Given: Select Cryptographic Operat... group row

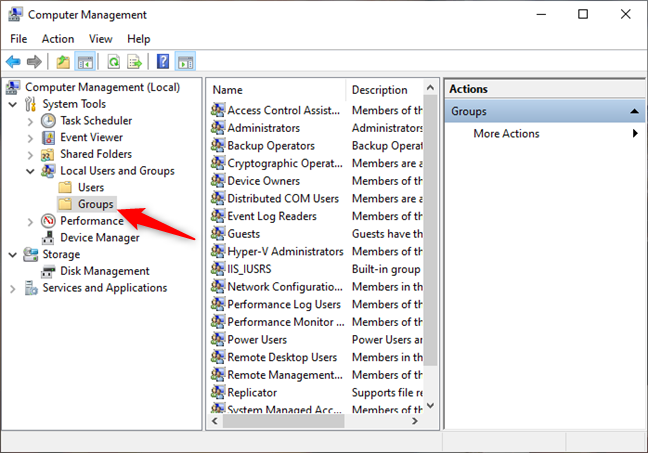Looking at the screenshot, I should 317,163.
